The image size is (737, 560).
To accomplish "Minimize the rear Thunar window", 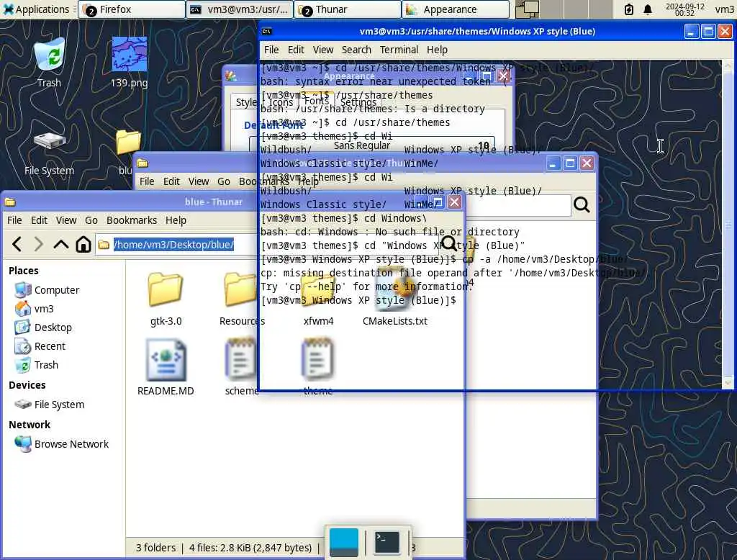I will pyautogui.click(x=553, y=163).
